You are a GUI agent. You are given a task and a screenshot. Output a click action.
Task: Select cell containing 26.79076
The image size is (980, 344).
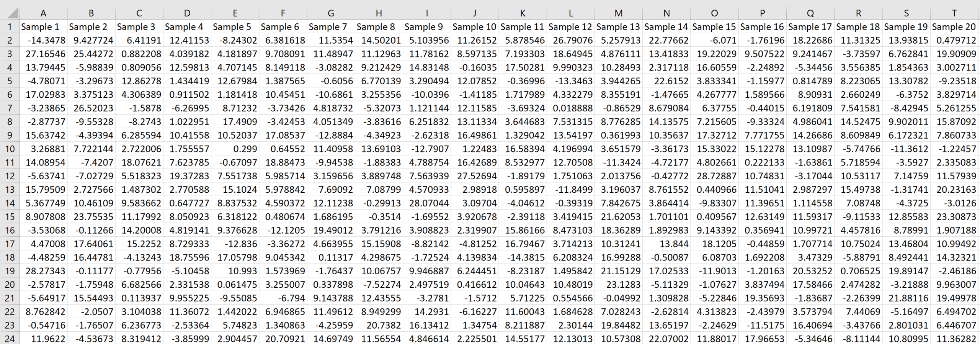[x=571, y=40]
